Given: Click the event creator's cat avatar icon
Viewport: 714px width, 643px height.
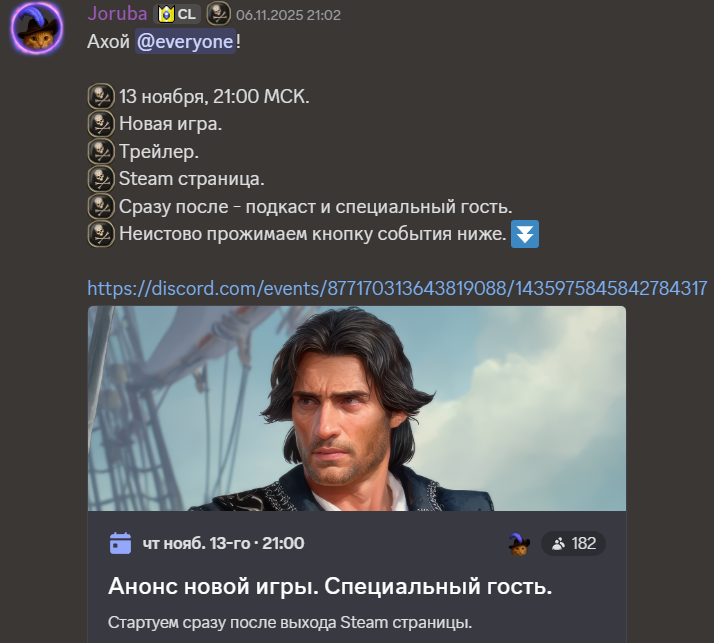Looking at the screenshot, I should coord(519,544).
